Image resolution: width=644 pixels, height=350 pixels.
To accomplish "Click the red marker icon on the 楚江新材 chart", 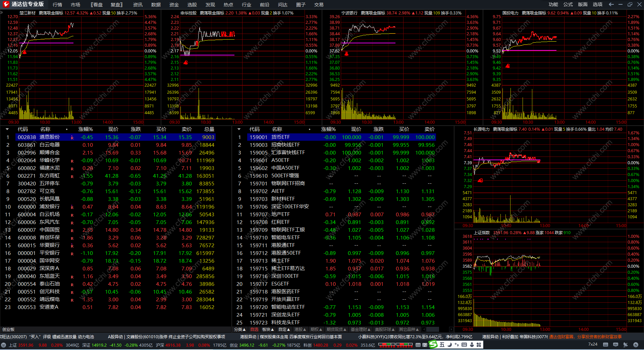I will click(x=24, y=52).
